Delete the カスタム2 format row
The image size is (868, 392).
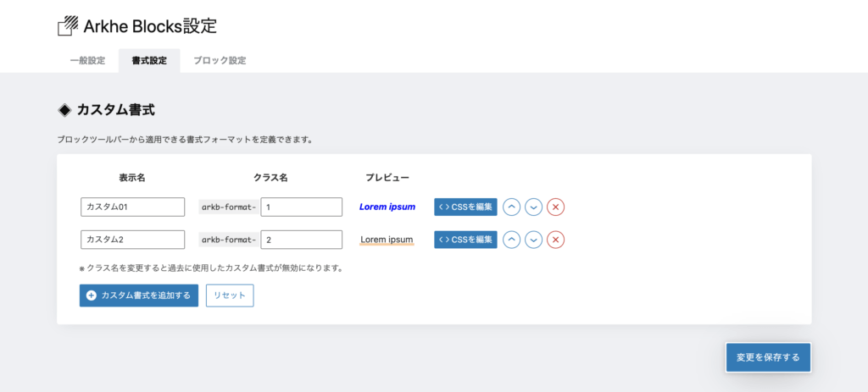(556, 240)
